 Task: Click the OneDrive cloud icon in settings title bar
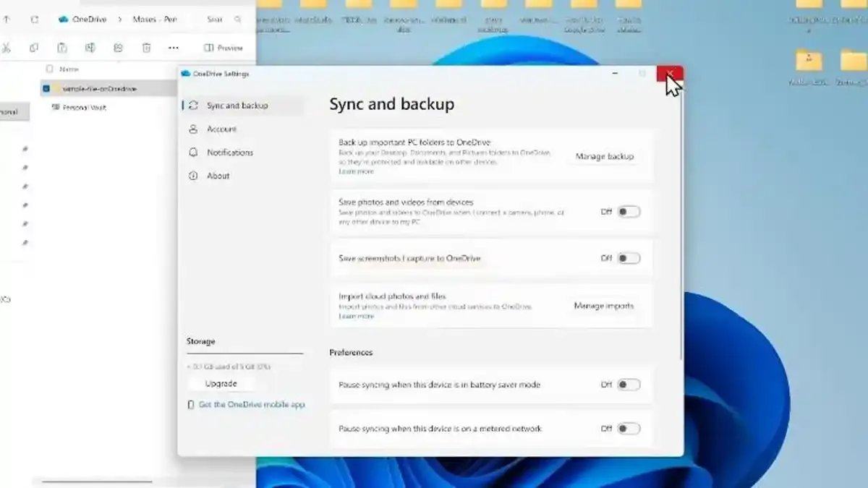186,74
